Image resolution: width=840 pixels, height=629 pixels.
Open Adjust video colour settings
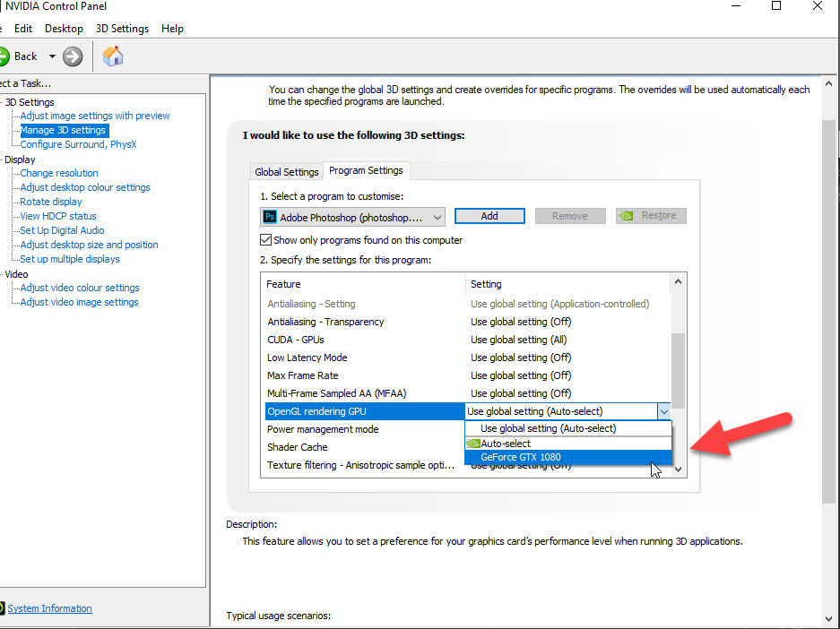coord(79,288)
